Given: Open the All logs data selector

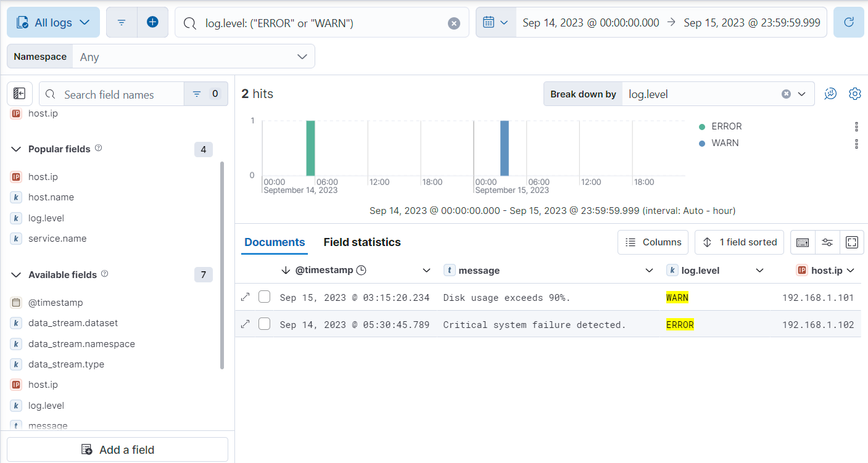Looking at the screenshot, I should (53, 23).
